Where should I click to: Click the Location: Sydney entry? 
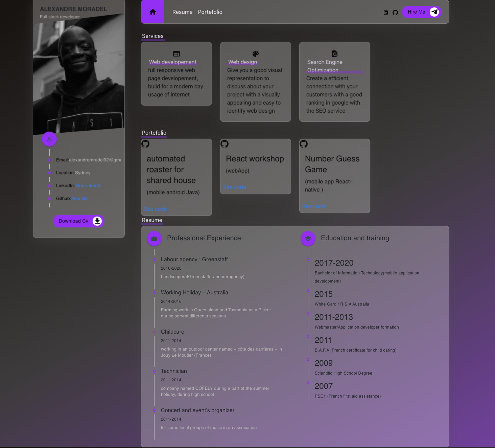[x=73, y=173]
